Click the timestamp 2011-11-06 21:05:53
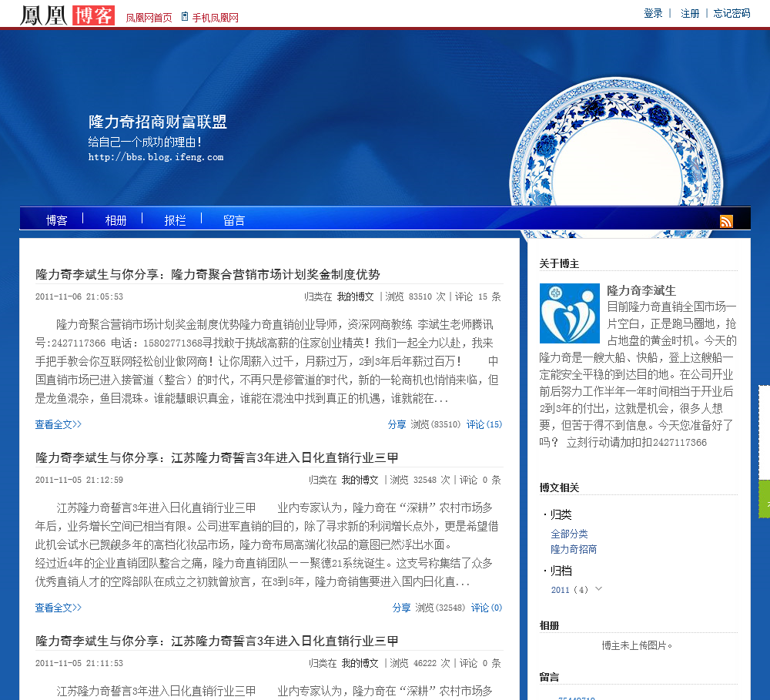Image resolution: width=770 pixels, height=700 pixels. pos(79,296)
